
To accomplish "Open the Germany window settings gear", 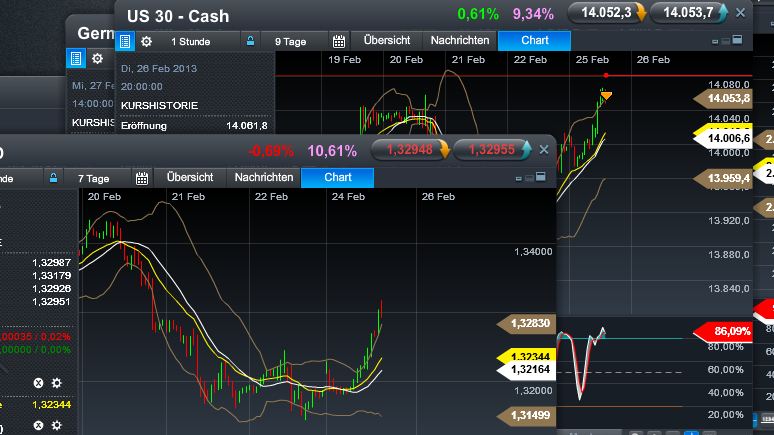I will (97, 58).
